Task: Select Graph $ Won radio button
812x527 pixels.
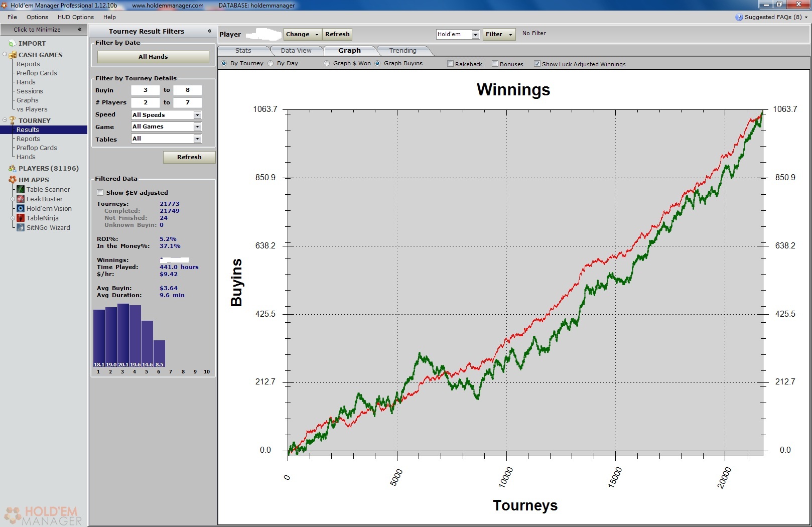Action: [327, 63]
